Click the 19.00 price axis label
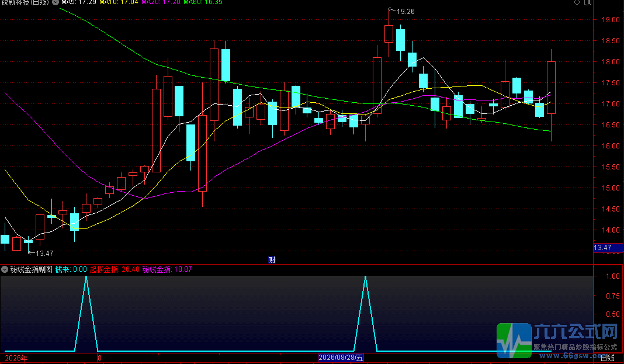This screenshot has width=624, height=364. tap(611, 19)
